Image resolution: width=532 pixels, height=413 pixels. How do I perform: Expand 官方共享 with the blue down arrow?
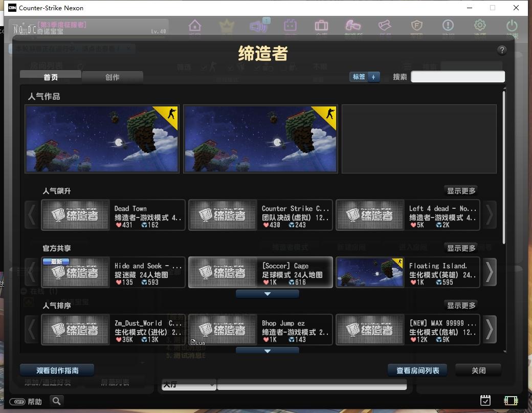point(268,294)
